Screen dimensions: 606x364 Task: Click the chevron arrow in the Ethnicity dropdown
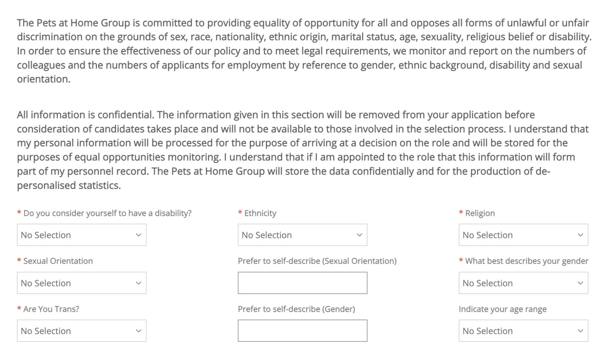359,235
